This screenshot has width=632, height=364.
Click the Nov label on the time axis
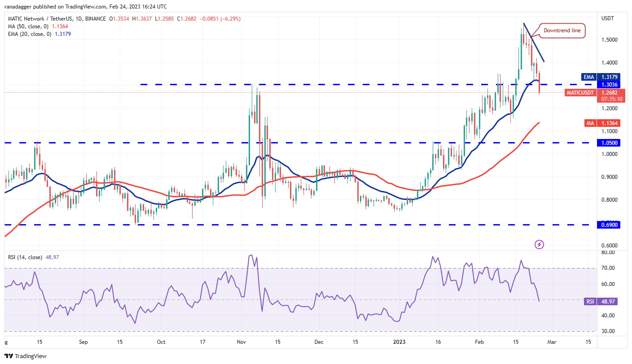(241, 342)
